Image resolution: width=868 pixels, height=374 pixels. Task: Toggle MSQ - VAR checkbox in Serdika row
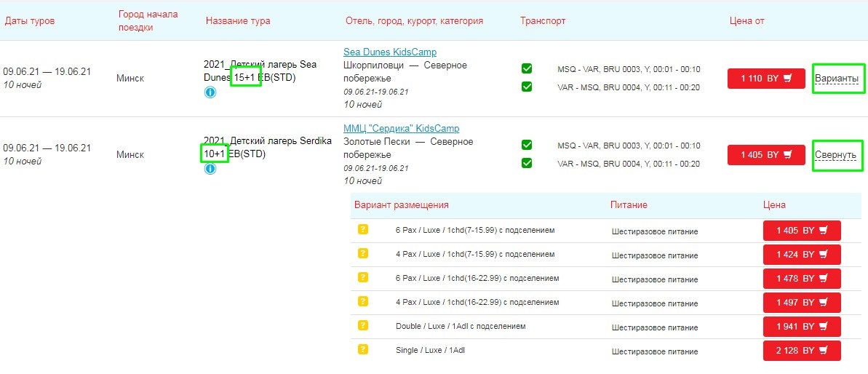click(x=527, y=145)
